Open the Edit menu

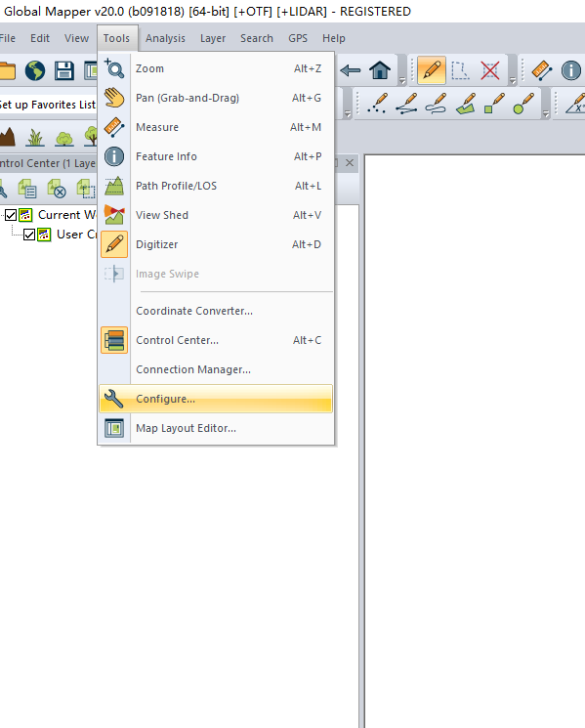point(40,38)
